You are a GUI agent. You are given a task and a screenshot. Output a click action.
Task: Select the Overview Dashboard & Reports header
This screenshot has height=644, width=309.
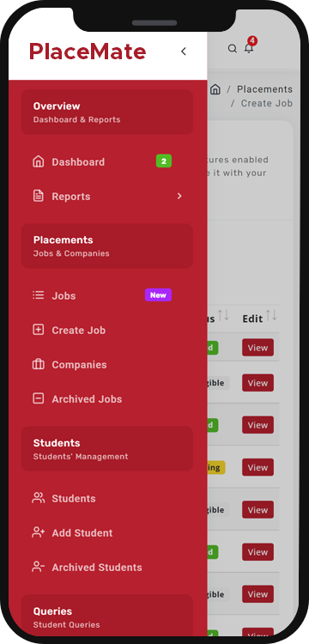pos(107,112)
